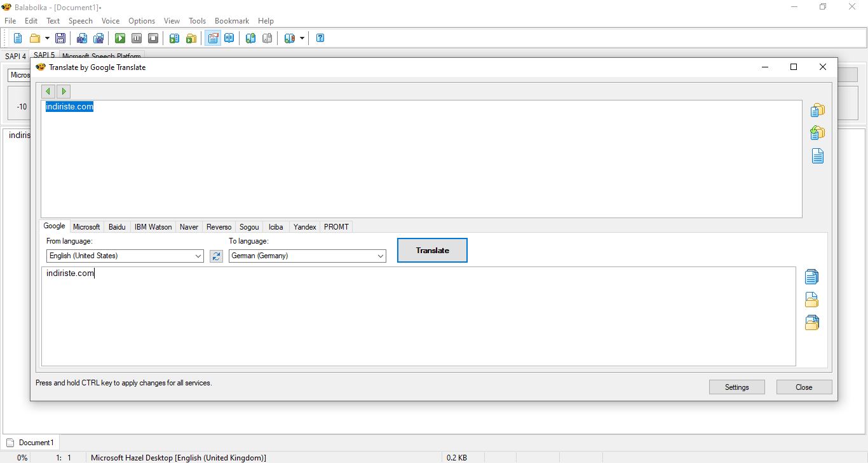The image size is (868, 463).
Task: Open the bookmark icon's dropdown arrow
Action: coord(302,38)
